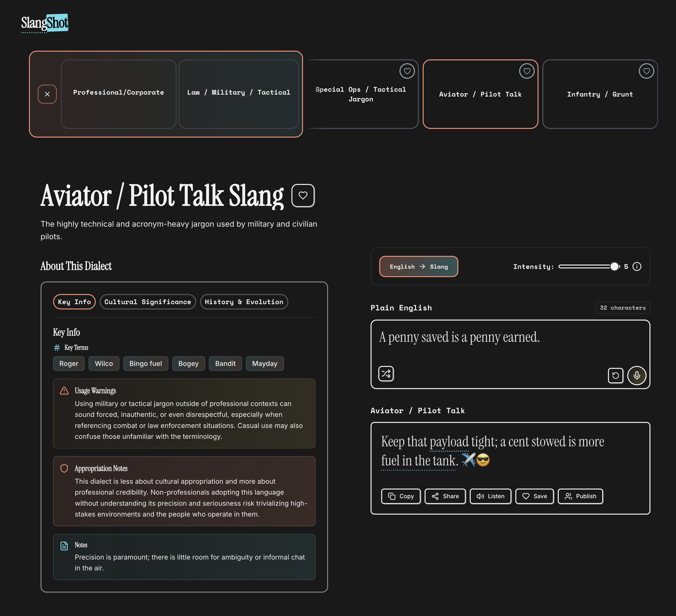Open the History & Evolution tab
The image size is (676, 616).
pos(244,302)
